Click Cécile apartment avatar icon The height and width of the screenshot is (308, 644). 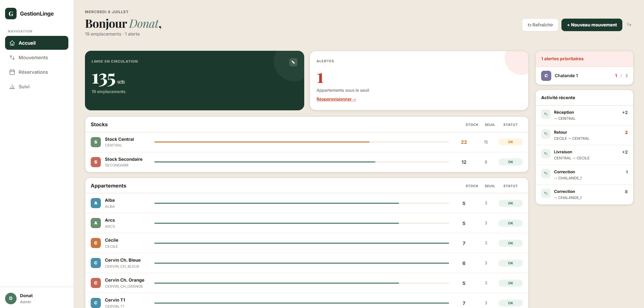[96, 243]
